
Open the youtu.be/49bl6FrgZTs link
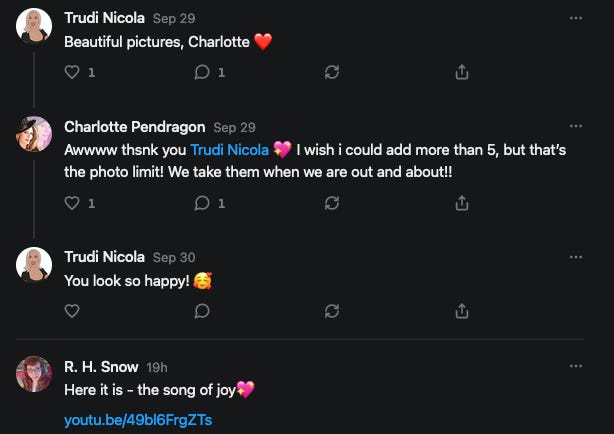pos(138,420)
